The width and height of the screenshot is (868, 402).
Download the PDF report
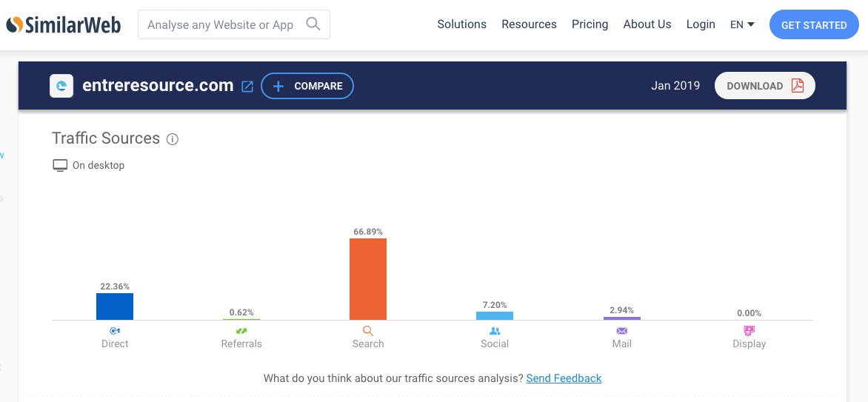coord(764,86)
